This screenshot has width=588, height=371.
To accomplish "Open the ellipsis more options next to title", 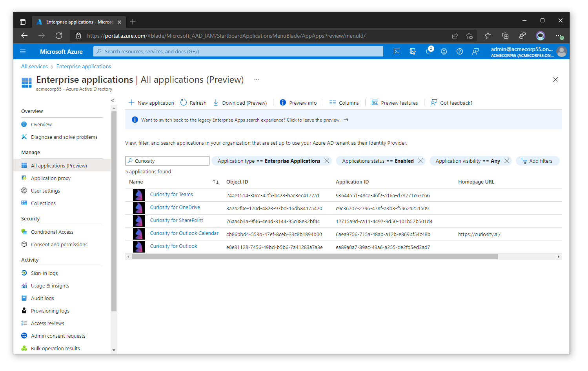I will [x=257, y=80].
